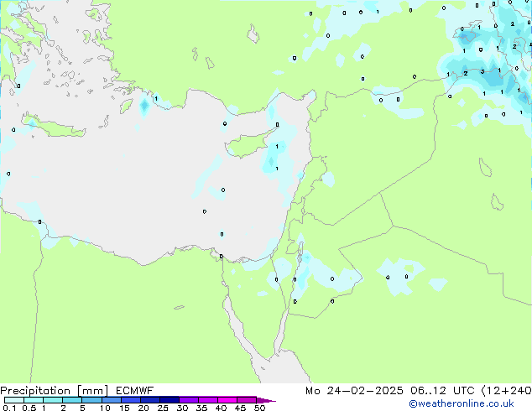Viewport: 532px width, 411px height.
Task: Click the "30" legend value
Action: pos(182,408)
